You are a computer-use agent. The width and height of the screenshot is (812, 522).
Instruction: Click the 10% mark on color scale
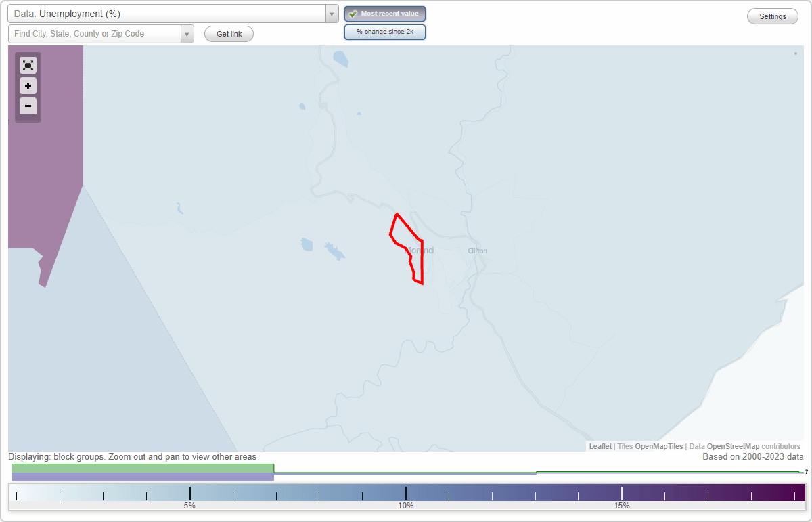(405, 506)
